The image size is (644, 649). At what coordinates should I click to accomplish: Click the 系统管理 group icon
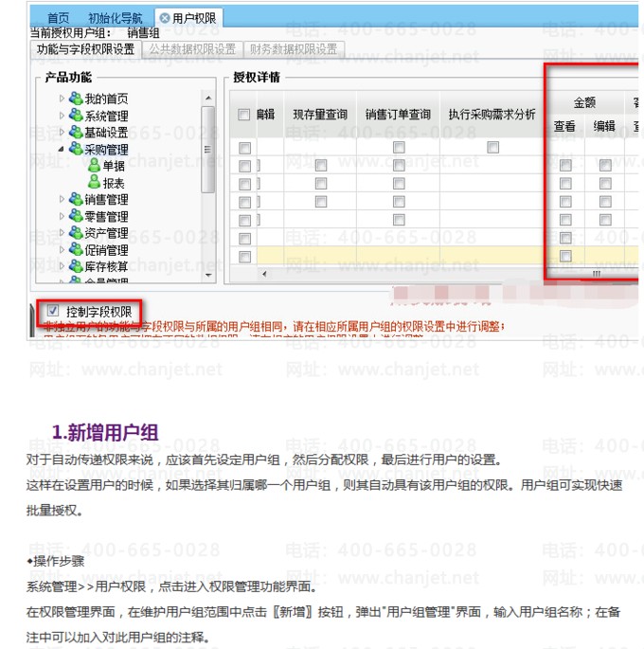point(76,115)
